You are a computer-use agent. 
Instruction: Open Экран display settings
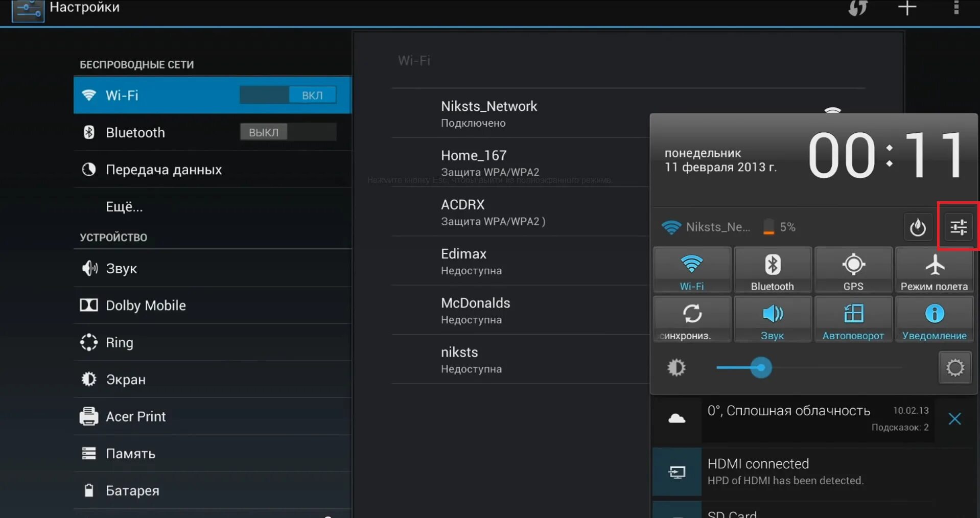click(213, 380)
